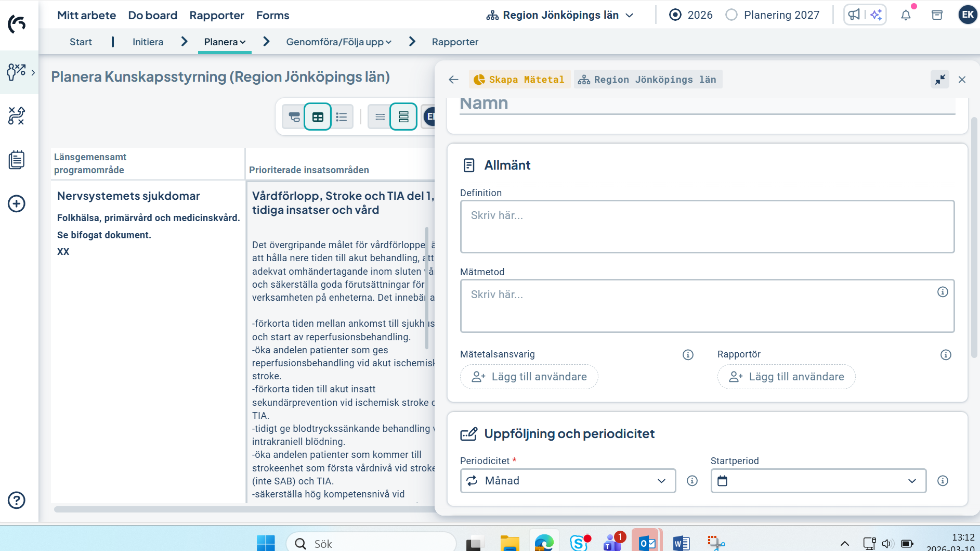The width and height of the screenshot is (980, 551).
Task: Click the archive box icon in the header
Action: [937, 15]
